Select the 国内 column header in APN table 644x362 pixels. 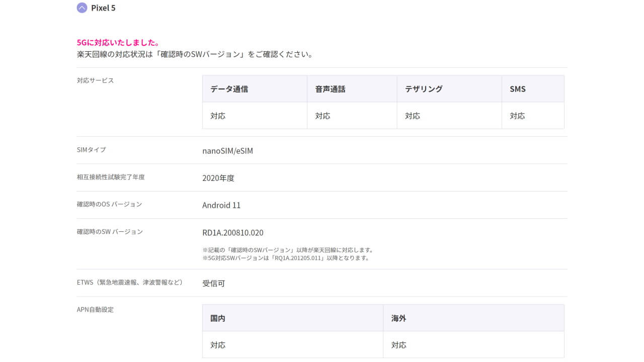[x=218, y=318]
